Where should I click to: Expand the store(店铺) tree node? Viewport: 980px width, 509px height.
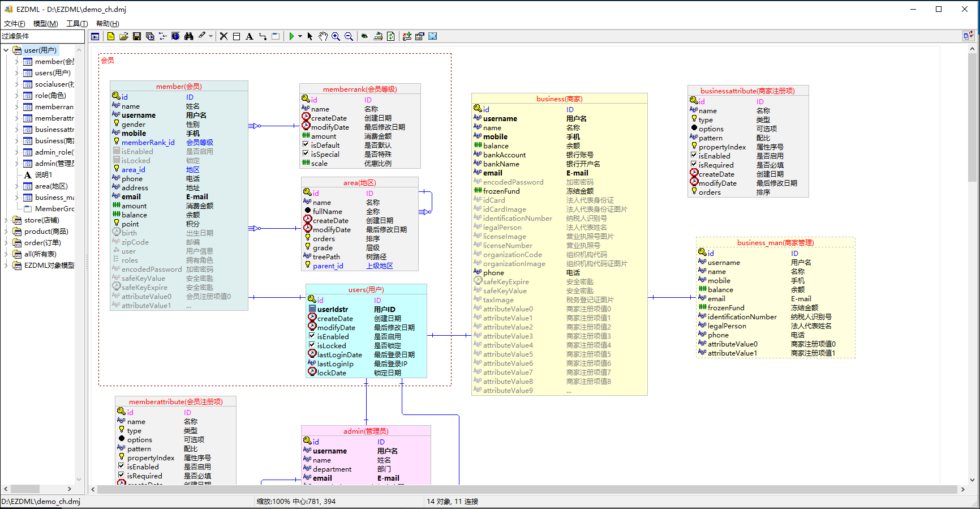[6, 220]
